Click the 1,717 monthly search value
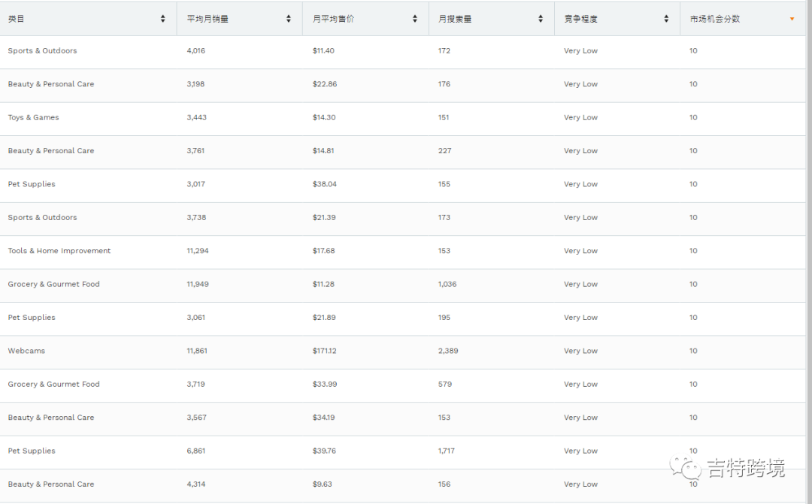The height and width of the screenshot is (504, 812). [x=447, y=451]
